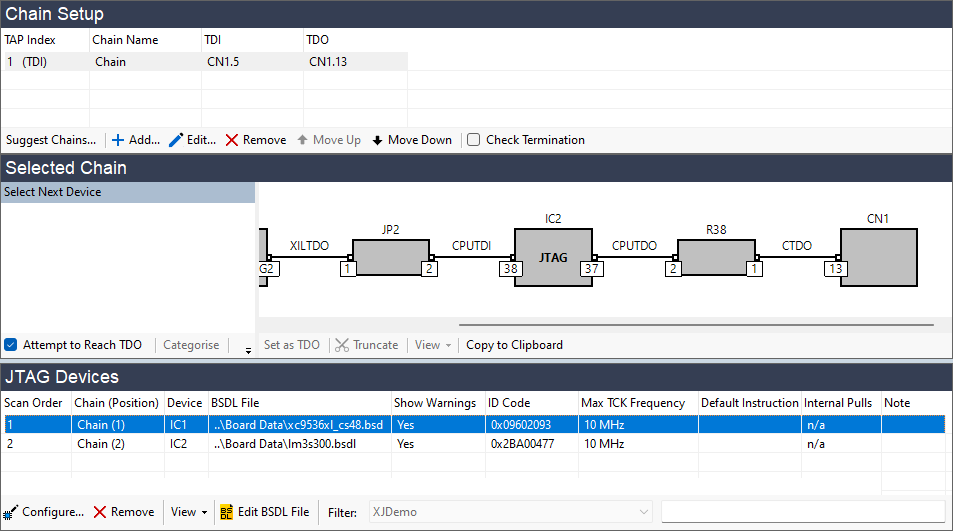Open the Edit BSDL File tool
The width and height of the screenshot is (953, 531).
(x=264, y=512)
